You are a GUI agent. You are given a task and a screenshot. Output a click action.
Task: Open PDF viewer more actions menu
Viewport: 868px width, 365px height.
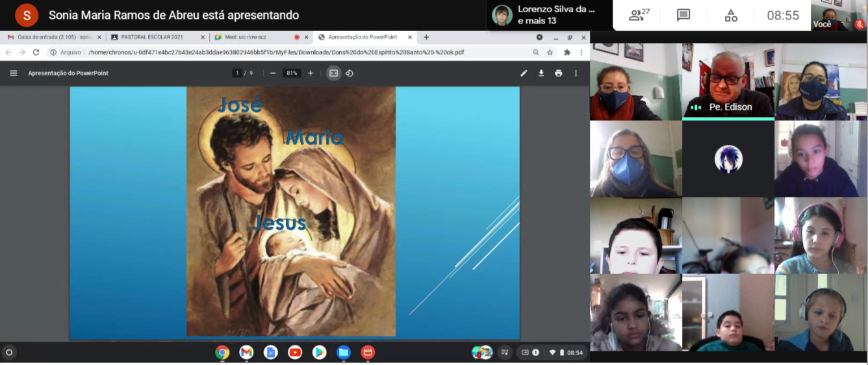coord(576,73)
